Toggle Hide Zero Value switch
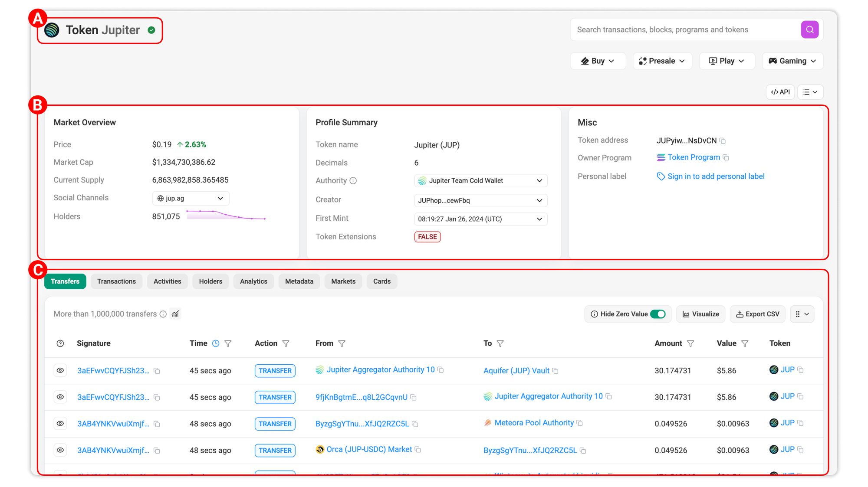 pos(658,314)
